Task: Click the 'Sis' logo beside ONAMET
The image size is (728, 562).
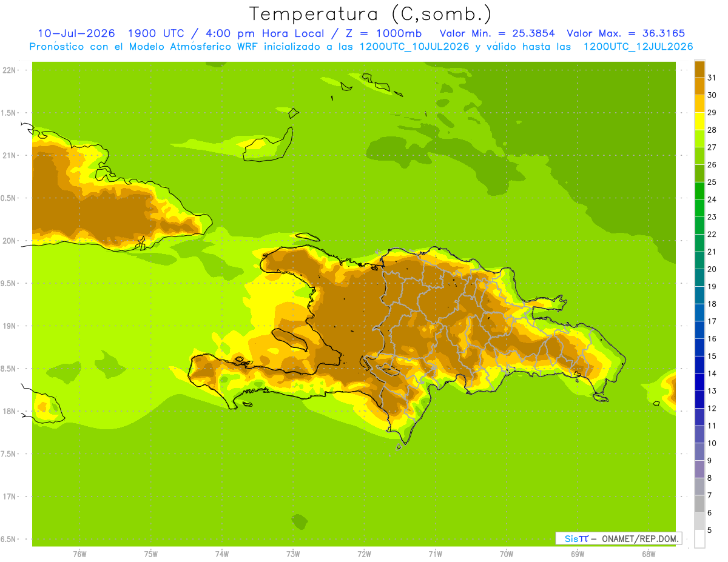Action: click(x=571, y=538)
